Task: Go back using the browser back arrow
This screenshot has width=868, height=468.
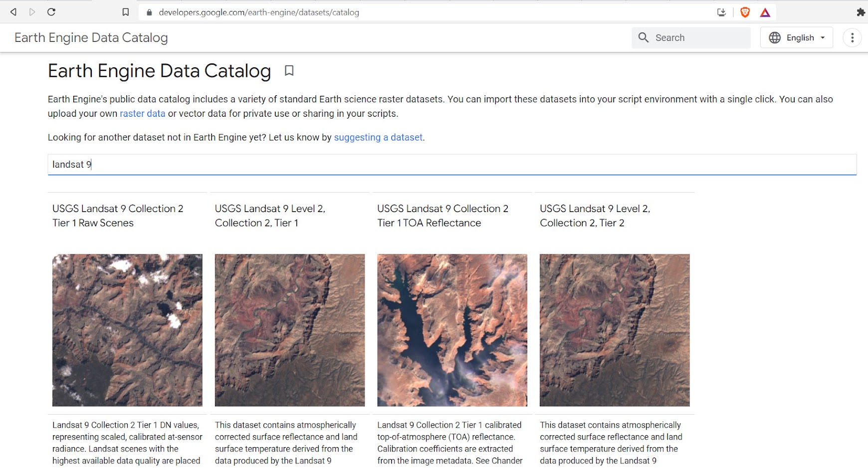Action: click(13, 12)
